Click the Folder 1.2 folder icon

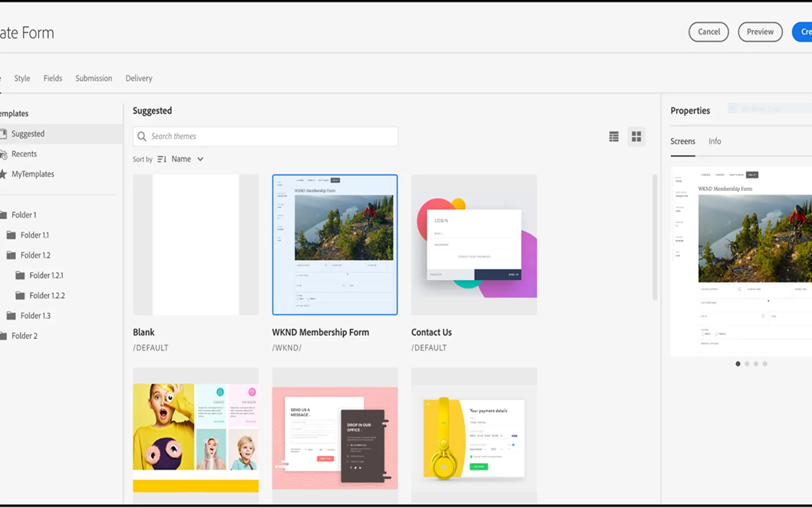[11, 255]
